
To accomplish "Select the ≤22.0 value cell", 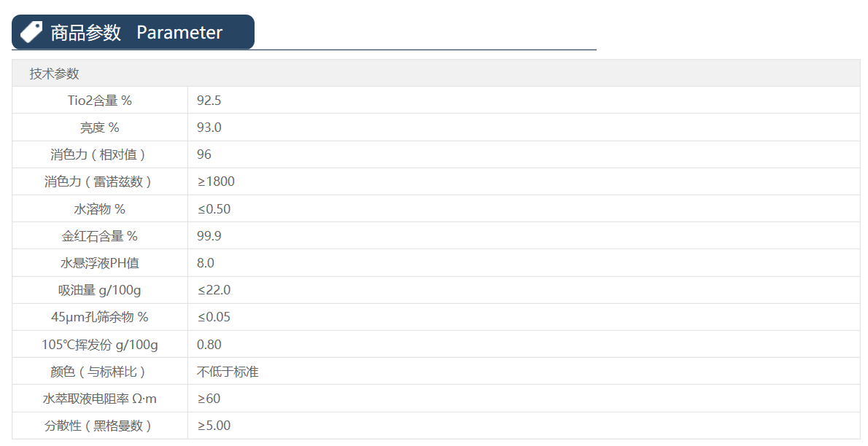I will click(x=214, y=290).
